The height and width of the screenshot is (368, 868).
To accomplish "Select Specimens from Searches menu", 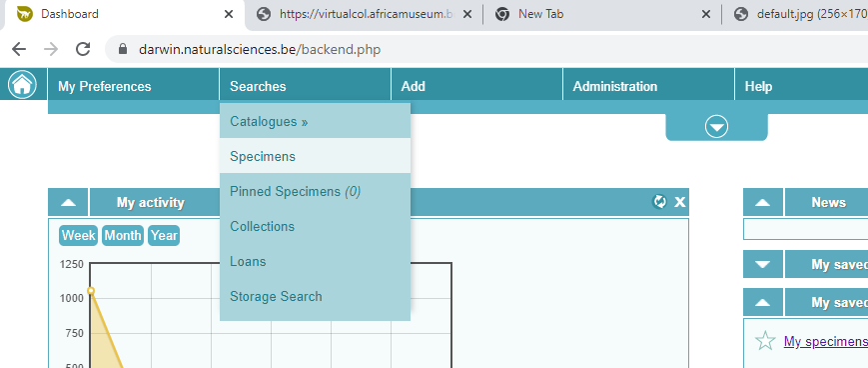I will point(315,156).
